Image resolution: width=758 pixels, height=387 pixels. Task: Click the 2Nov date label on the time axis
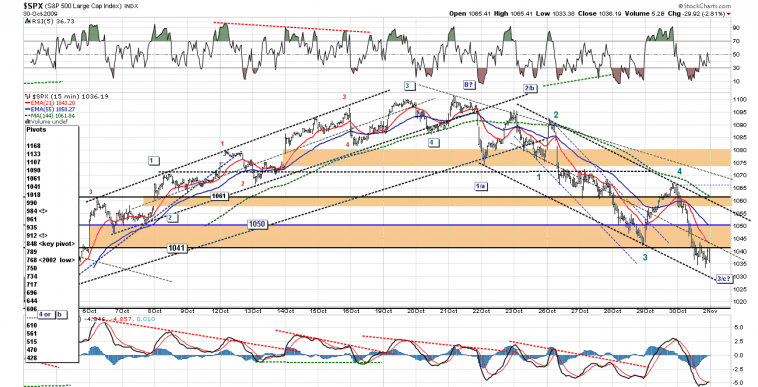711,311
